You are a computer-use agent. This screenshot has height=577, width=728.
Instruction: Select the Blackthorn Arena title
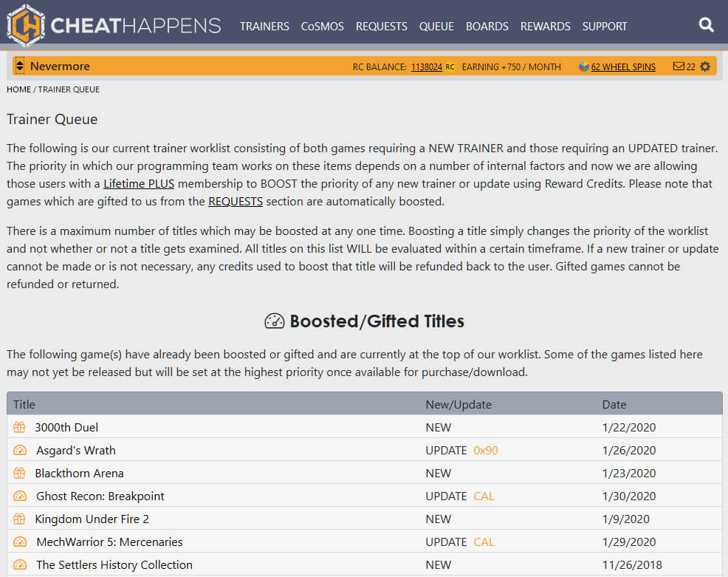coord(80,473)
